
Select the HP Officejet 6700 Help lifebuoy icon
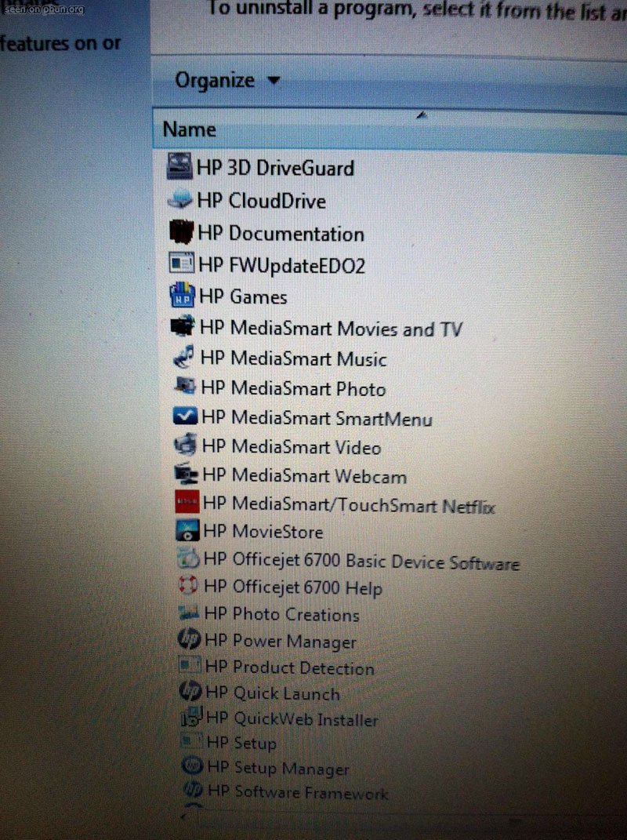coord(188,585)
